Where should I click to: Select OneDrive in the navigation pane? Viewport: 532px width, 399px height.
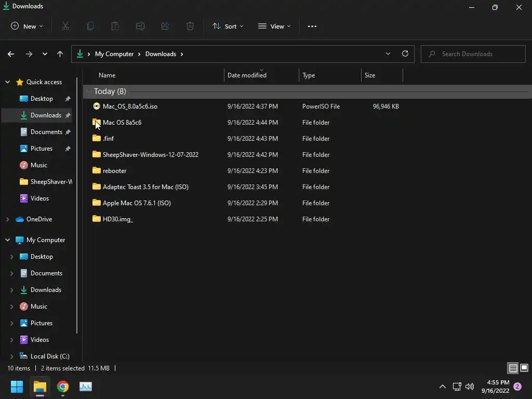click(39, 219)
